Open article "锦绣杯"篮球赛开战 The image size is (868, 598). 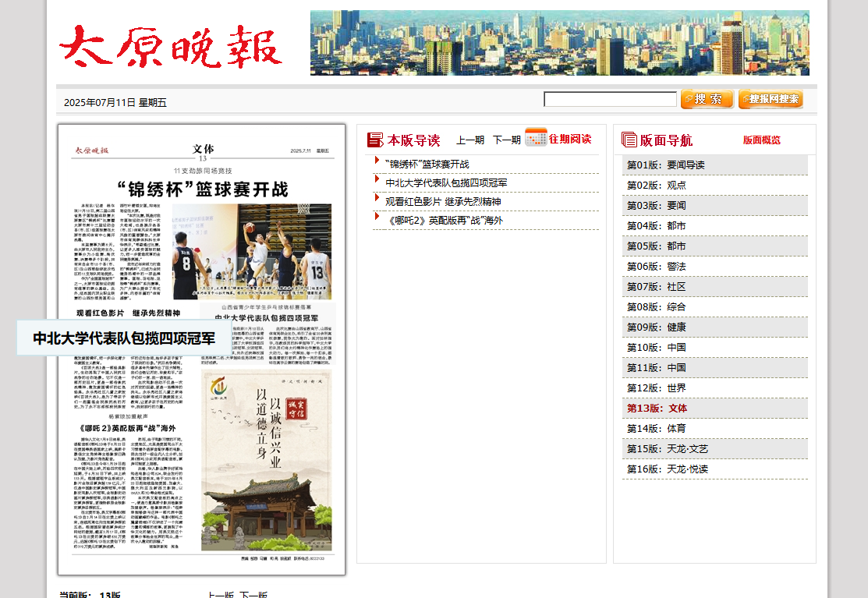(x=427, y=165)
